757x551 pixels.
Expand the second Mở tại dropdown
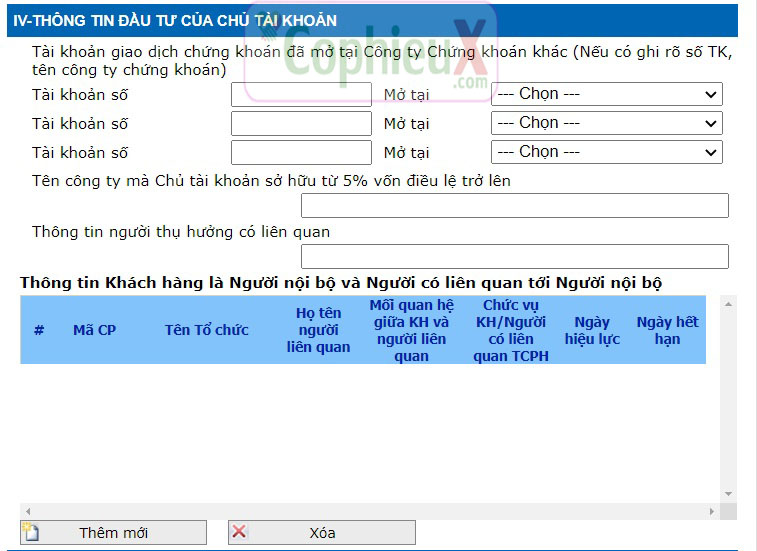tap(606, 123)
